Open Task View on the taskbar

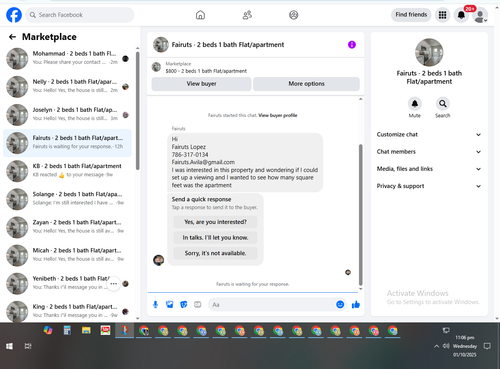pyautogui.click(x=28, y=346)
